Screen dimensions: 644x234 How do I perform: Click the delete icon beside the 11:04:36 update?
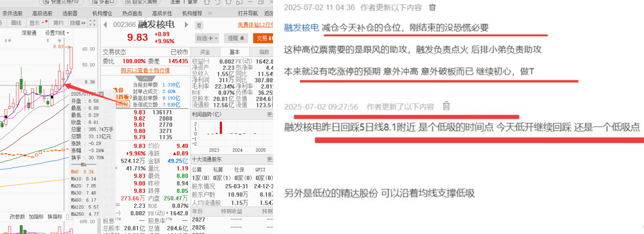click(433, 7)
